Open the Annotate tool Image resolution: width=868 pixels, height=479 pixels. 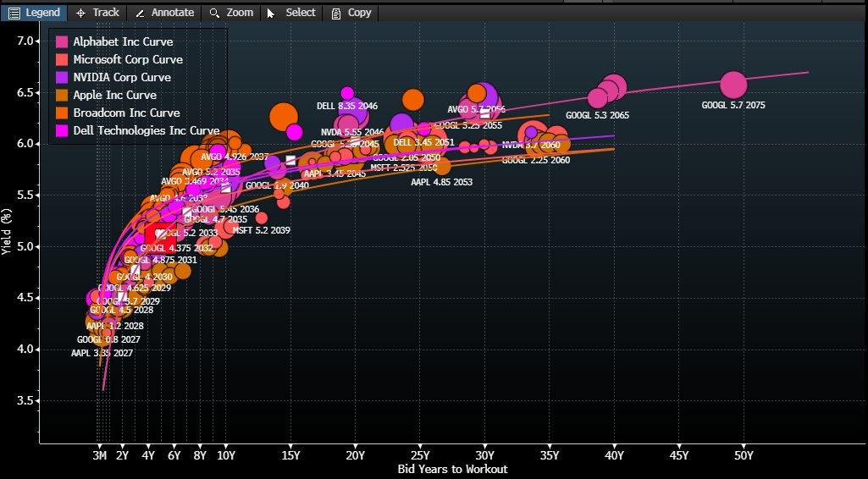click(x=165, y=13)
